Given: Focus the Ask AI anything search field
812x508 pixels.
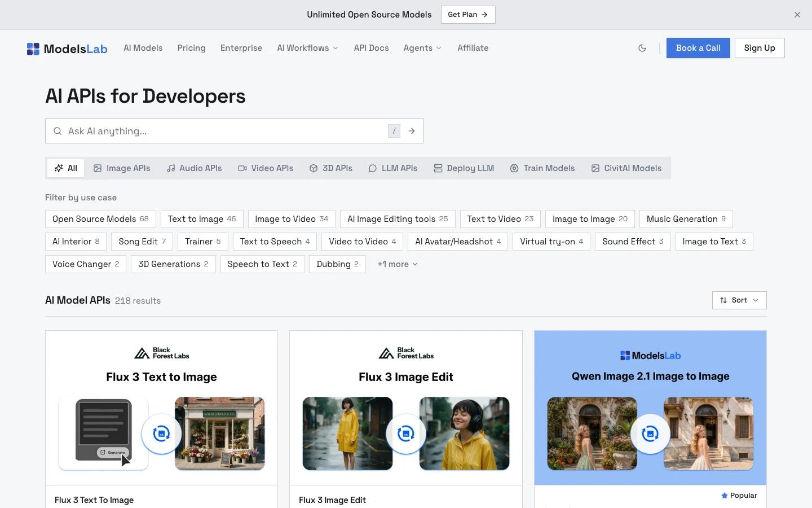Looking at the screenshot, I should [x=235, y=131].
